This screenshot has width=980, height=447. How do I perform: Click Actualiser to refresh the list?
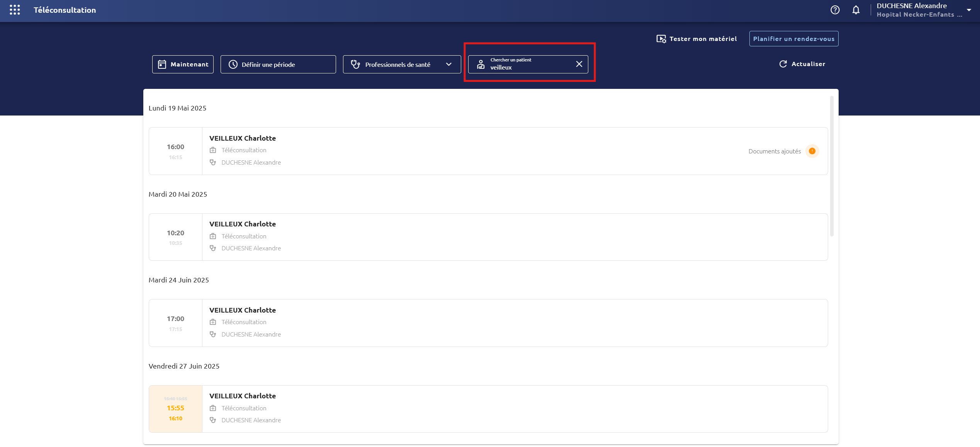point(802,64)
